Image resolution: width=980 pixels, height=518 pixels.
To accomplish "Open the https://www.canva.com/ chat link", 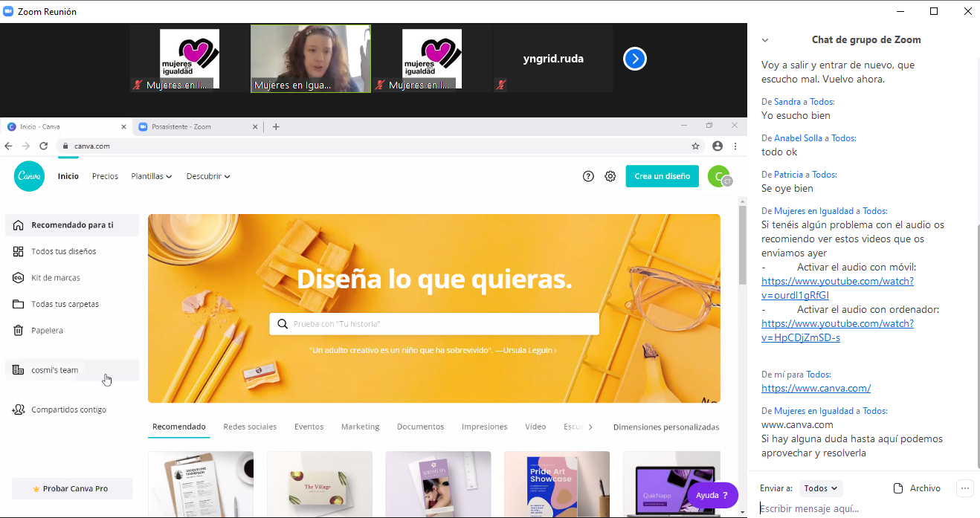I will point(816,388).
